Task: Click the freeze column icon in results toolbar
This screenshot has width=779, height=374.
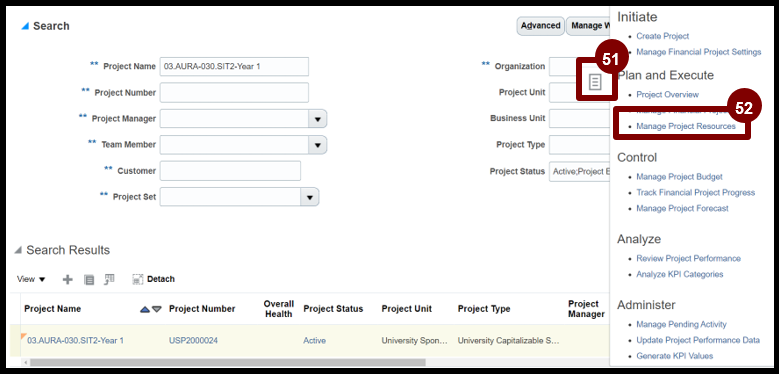Action: (109, 280)
